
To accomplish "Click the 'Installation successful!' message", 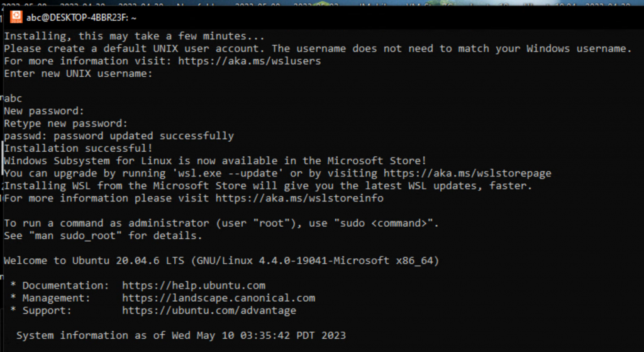I will pyautogui.click(x=78, y=148).
